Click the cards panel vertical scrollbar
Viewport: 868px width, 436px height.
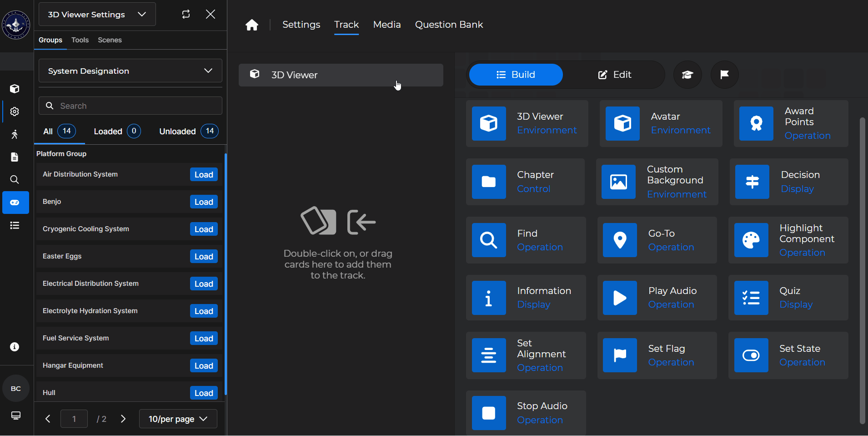(x=862, y=271)
